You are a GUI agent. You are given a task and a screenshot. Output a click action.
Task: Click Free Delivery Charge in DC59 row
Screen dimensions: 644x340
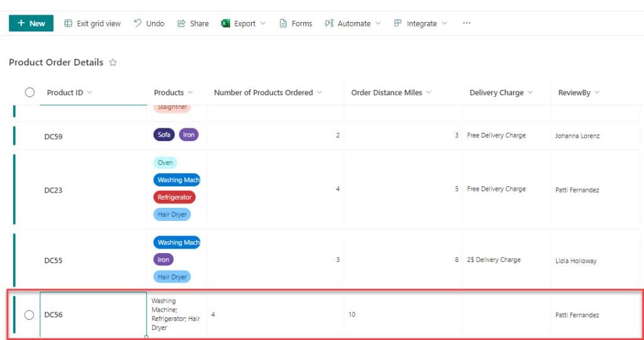496,135
